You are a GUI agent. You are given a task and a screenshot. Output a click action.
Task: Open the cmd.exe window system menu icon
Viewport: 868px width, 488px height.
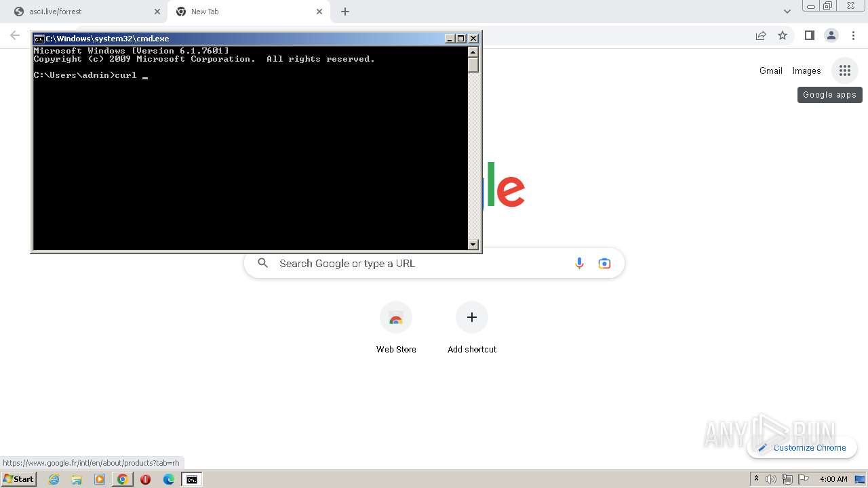point(39,39)
